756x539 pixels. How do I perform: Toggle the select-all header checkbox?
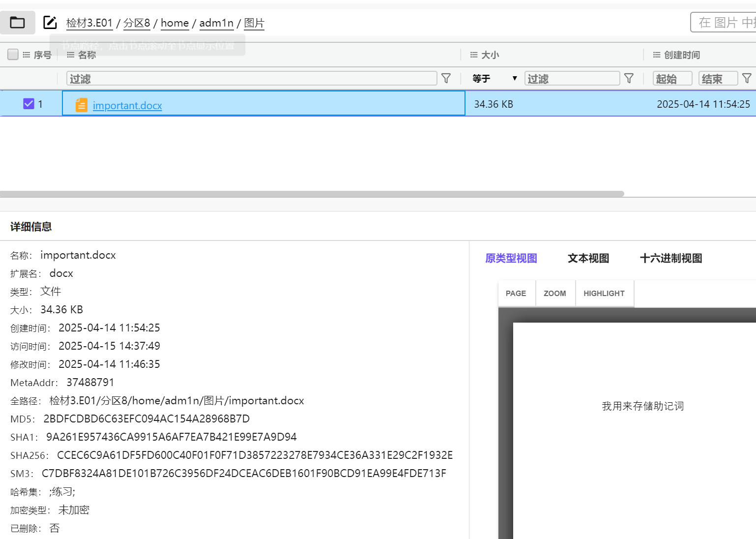[13, 54]
